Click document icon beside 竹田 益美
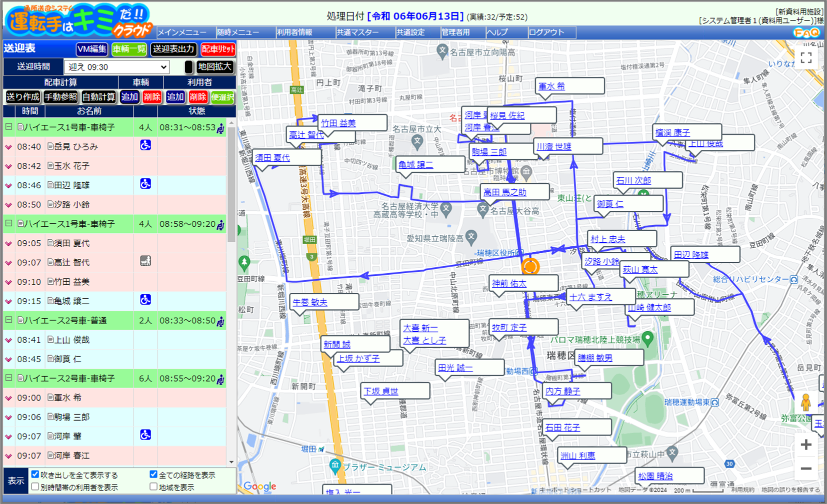The width and height of the screenshot is (827, 504). pos(50,281)
